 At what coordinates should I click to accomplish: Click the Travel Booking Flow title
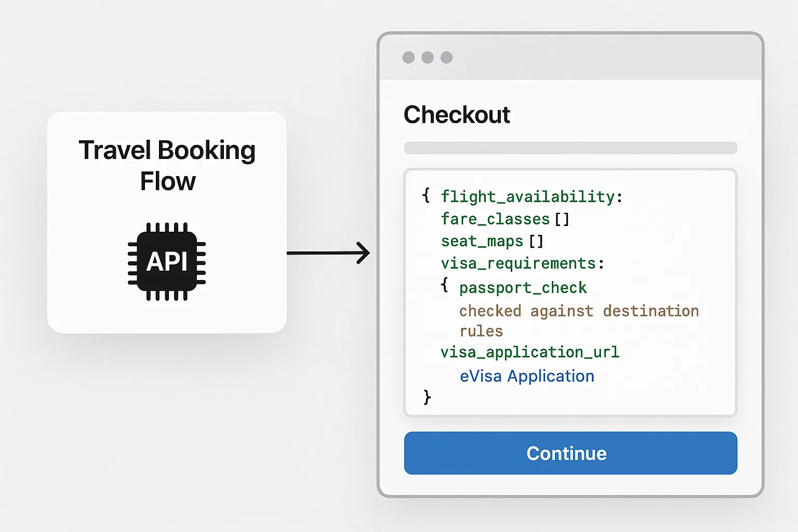[x=167, y=165]
